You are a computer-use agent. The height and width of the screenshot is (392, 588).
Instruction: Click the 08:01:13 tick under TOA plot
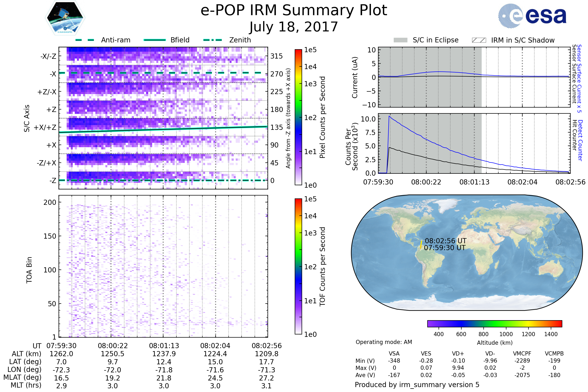coord(164,346)
